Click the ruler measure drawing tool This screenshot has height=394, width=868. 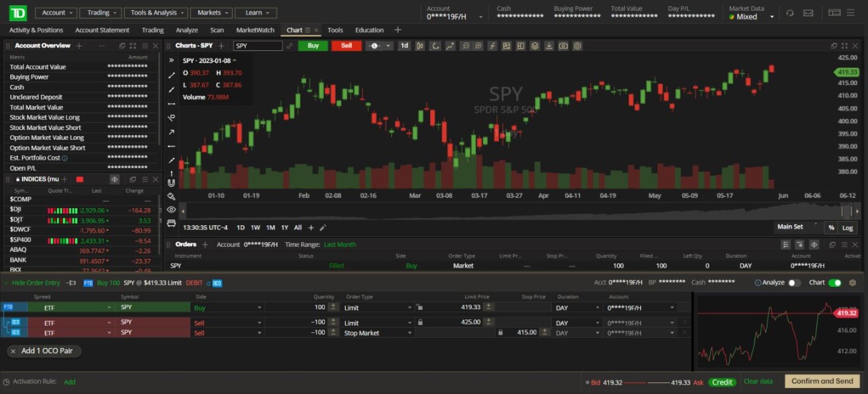[x=171, y=196]
